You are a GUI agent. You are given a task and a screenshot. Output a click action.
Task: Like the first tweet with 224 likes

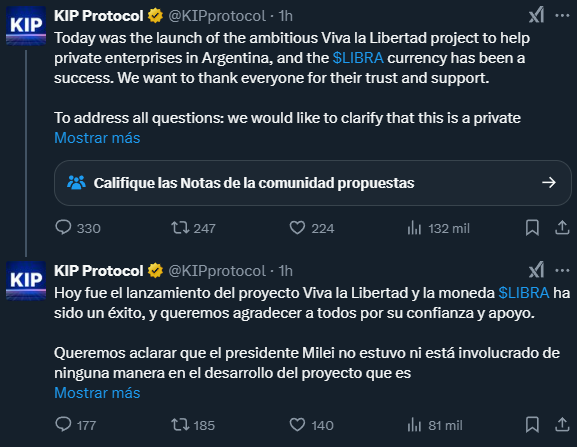(x=312, y=228)
